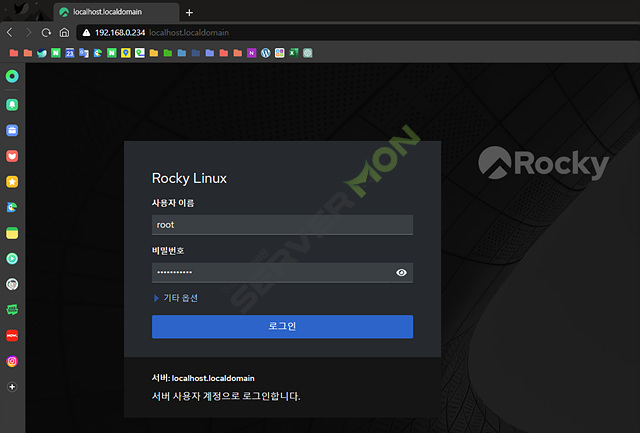
Task: Click the address bar showing 192.168.0.234
Action: click(x=359, y=33)
